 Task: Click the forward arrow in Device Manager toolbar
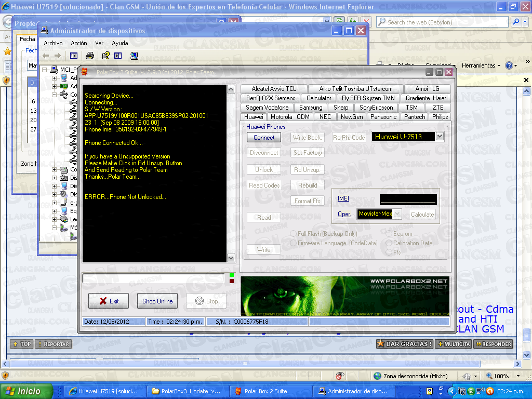(x=58, y=56)
